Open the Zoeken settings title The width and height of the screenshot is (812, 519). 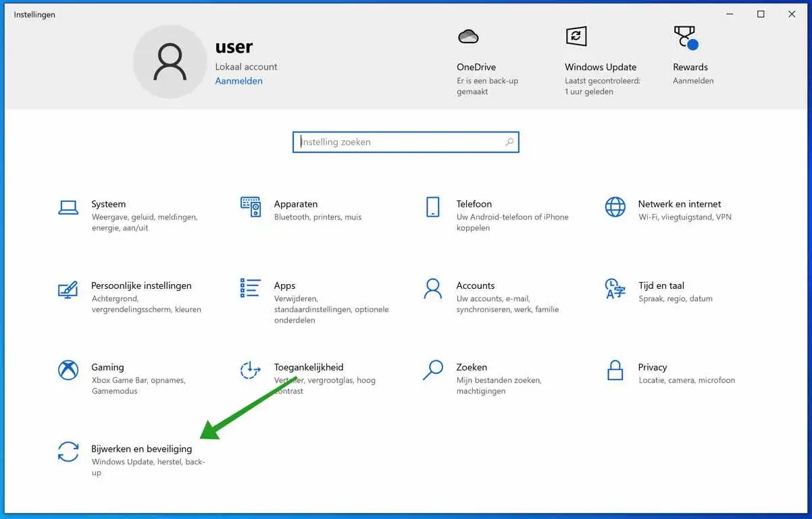coord(472,367)
